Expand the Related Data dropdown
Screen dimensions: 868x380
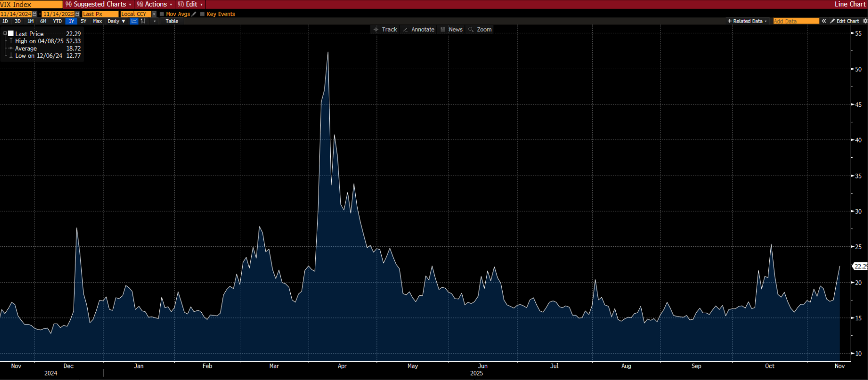tap(747, 21)
